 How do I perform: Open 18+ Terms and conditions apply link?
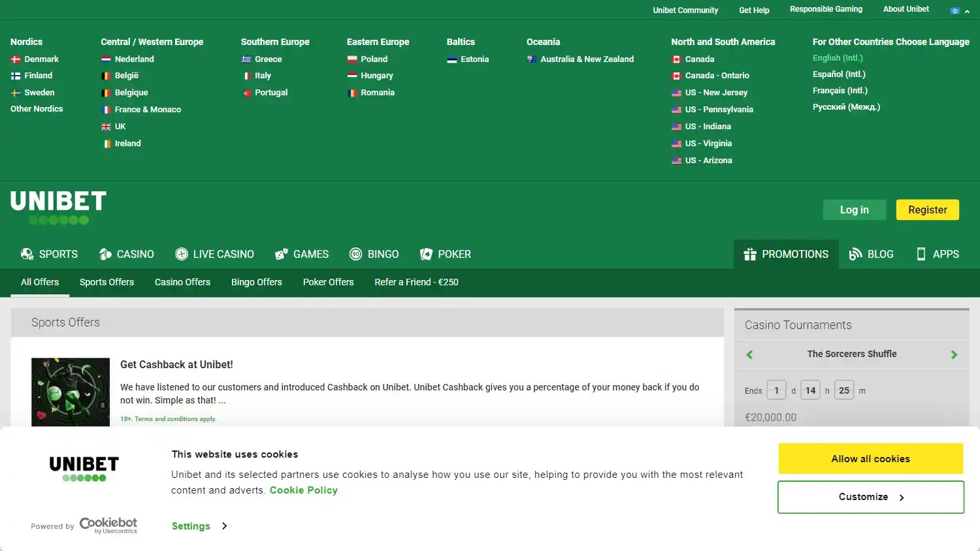point(168,419)
